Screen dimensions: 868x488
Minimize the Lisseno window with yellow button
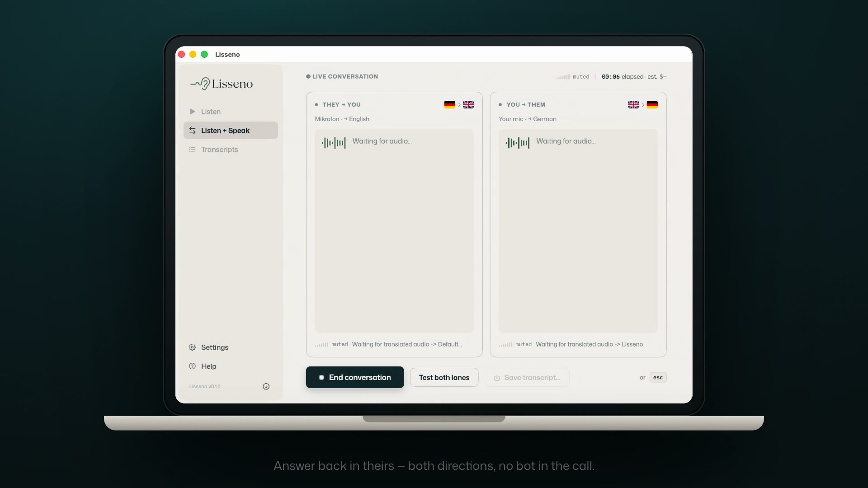[193, 54]
